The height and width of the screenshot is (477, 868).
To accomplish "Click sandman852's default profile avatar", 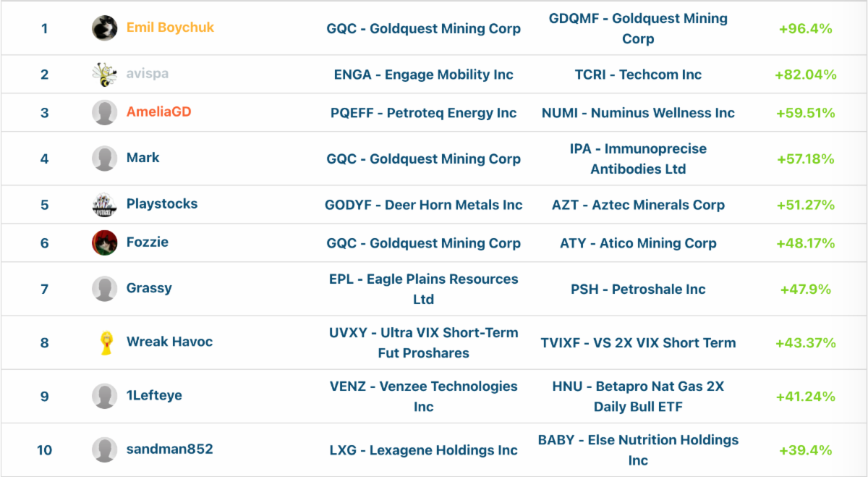I will pos(104,449).
